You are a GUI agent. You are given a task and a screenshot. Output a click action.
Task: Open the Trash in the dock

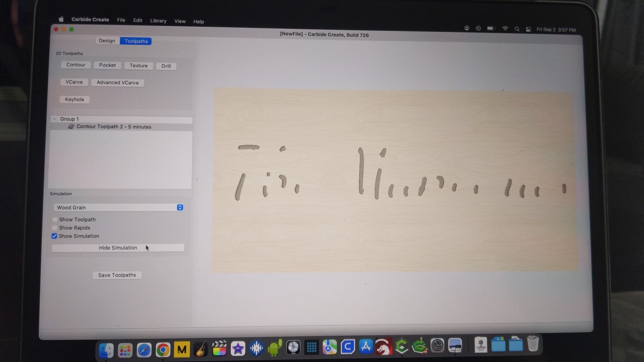pos(533,344)
